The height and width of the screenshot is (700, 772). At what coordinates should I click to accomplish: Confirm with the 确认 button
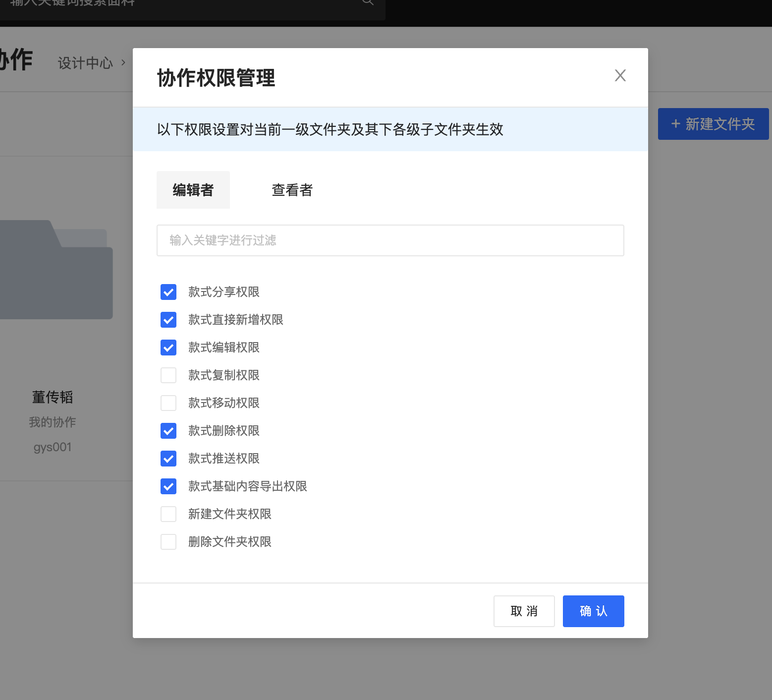593,611
